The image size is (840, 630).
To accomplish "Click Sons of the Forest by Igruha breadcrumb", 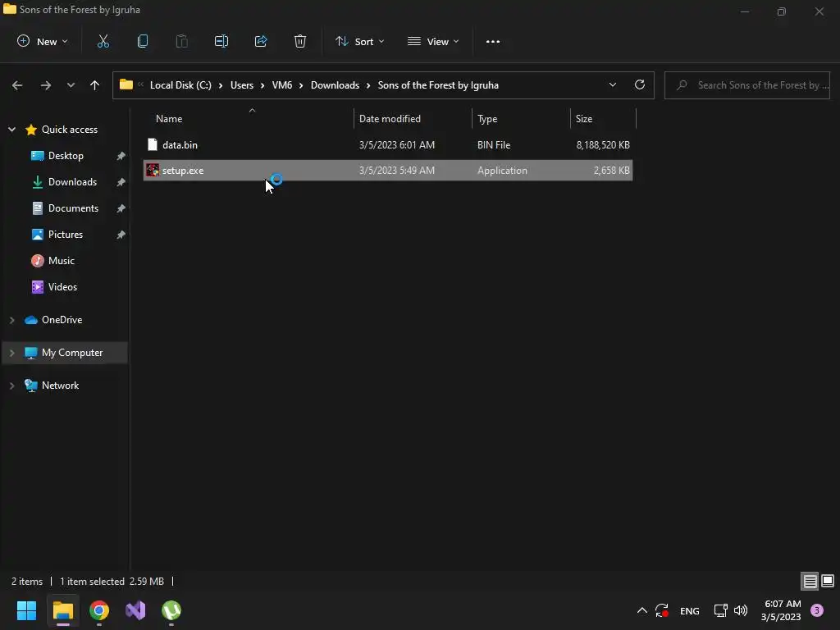I will click(x=438, y=85).
